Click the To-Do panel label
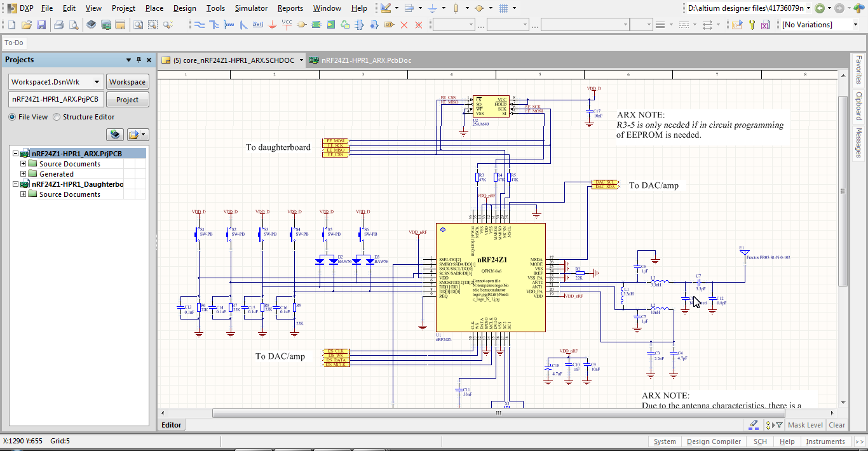 [14, 43]
